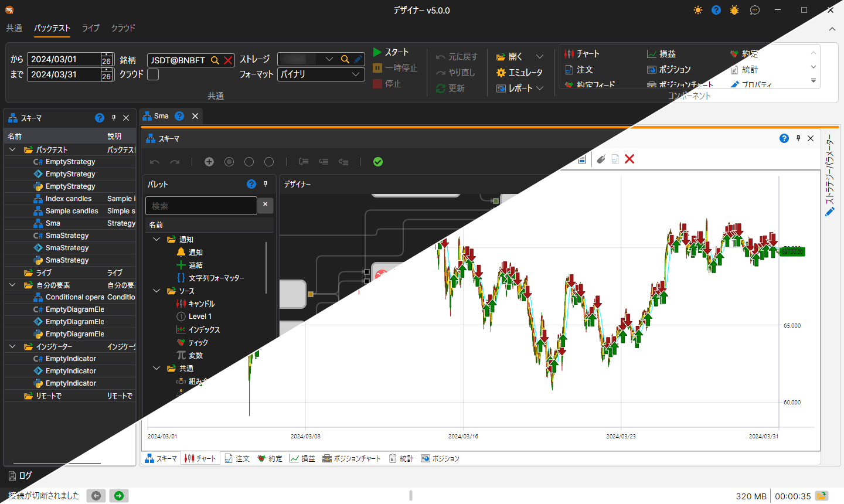The width and height of the screenshot is (844, 504).
Task: Pin the スキーマ panel
Action: (x=114, y=118)
